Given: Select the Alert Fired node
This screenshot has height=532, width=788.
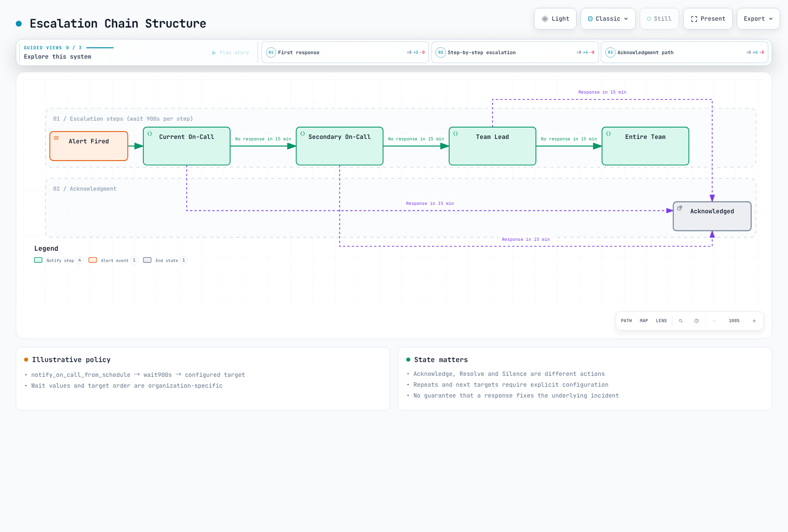Looking at the screenshot, I should click(x=89, y=146).
